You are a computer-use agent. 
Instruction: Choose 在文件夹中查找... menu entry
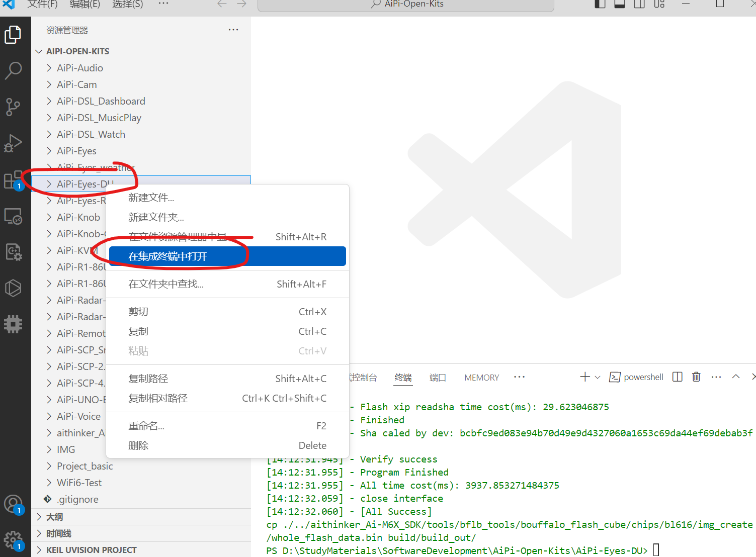tap(227, 284)
